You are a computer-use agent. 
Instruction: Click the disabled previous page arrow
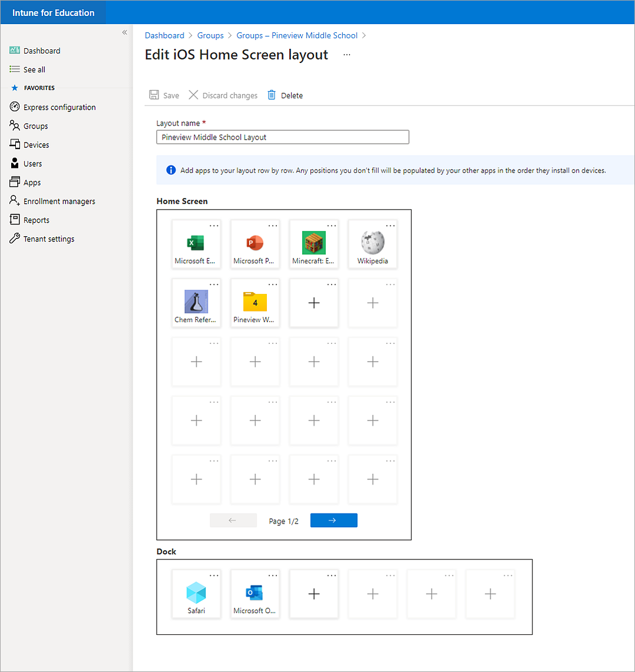233,520
